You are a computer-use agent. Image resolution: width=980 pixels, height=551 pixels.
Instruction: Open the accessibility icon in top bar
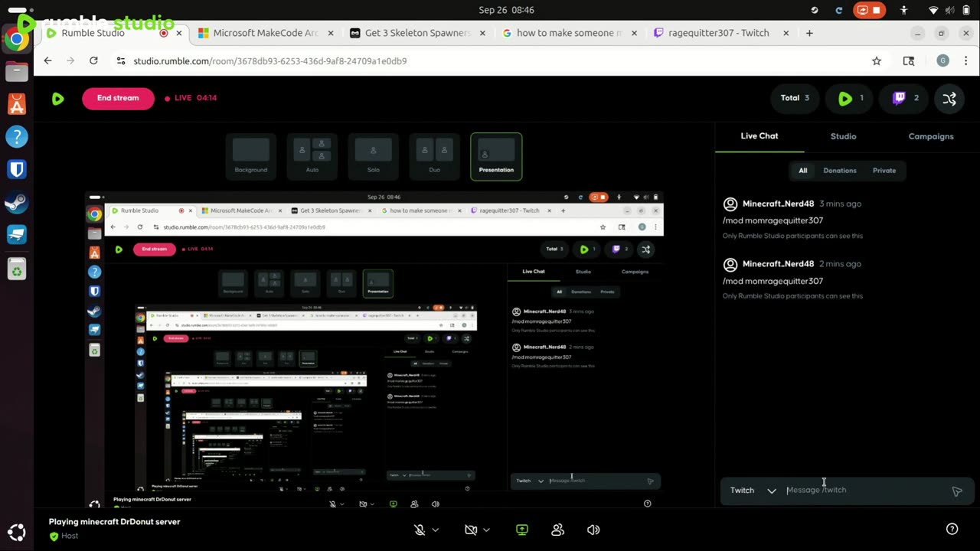(x=904, y=10)
